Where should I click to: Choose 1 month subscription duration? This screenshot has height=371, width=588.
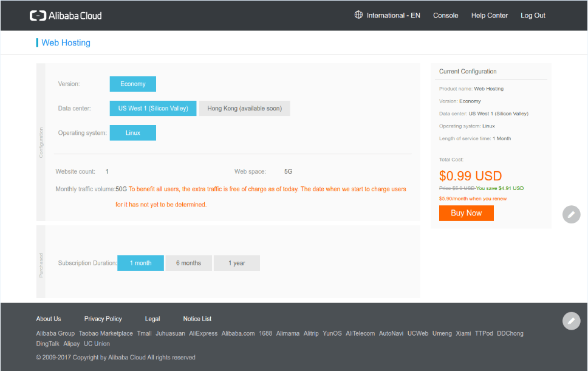[x=141, y=263]
